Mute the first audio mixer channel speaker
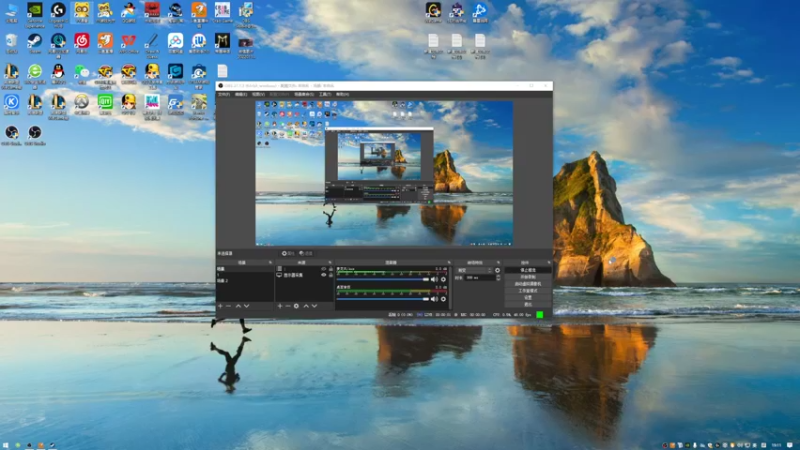The height and width of the screenshot is (450, 800). tap(434, 280)
